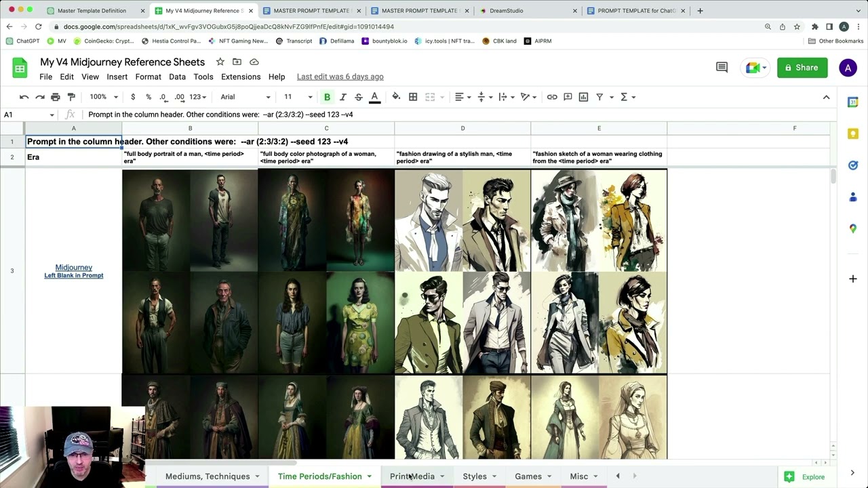Click the green Share button

pyautogui.click(x=802, y=67)
